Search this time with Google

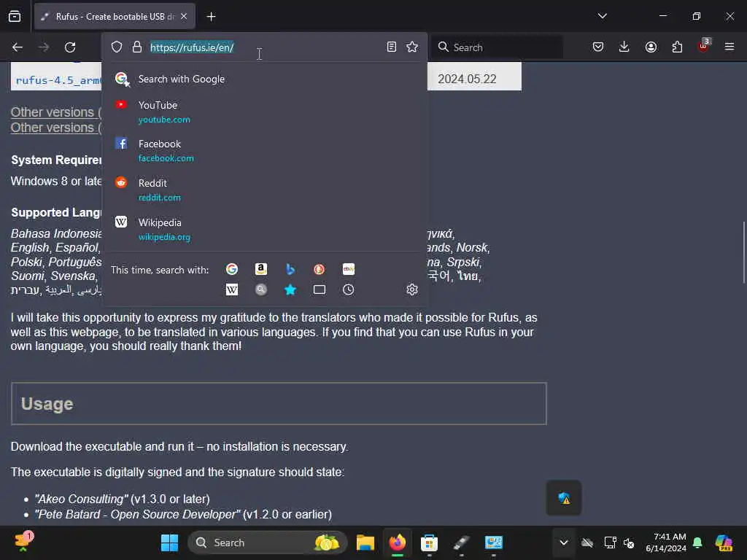[232, 270]
